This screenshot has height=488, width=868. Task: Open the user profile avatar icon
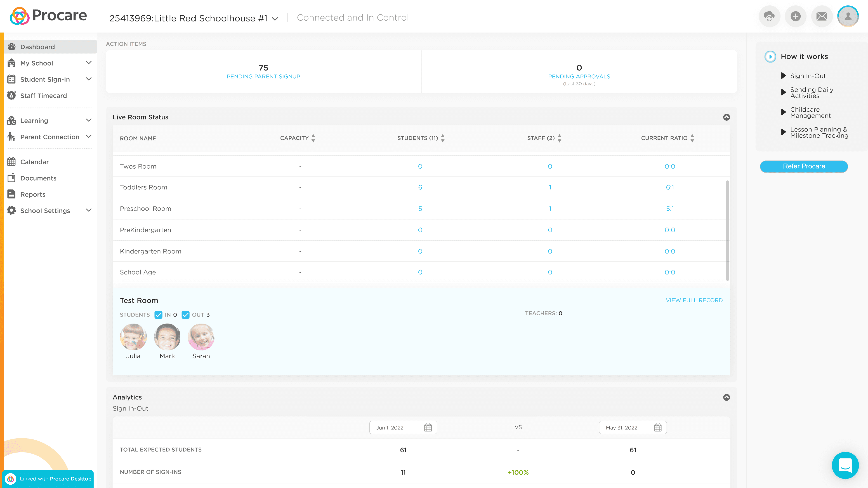[848, 16]
